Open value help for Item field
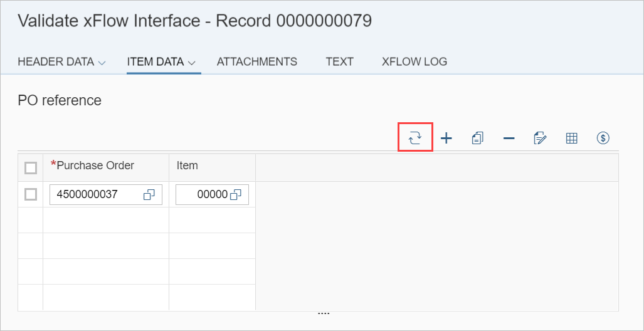 (x=236, y=195)
